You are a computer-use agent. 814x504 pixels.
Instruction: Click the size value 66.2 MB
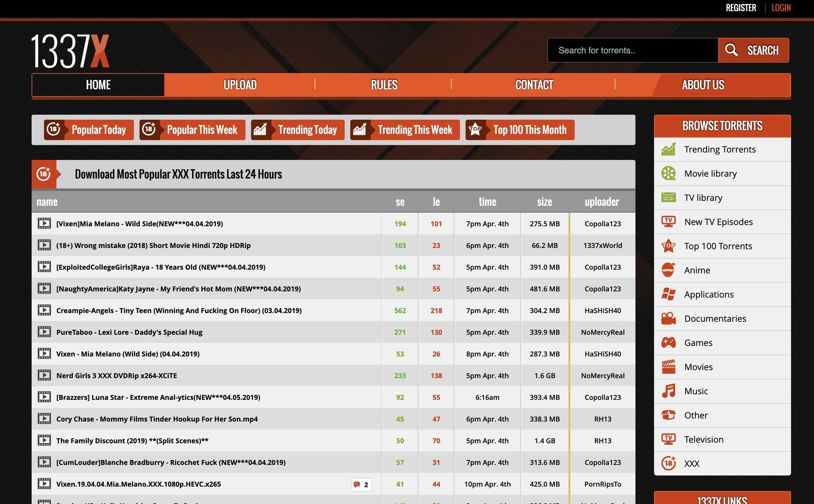(545, 245)
